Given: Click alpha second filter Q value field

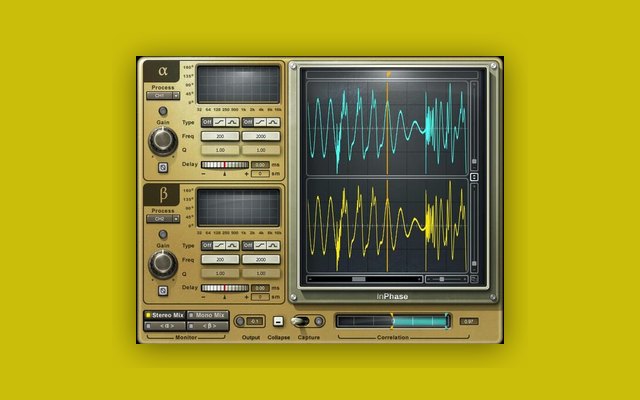Looking at the screenshot, I should click(x=261, y=150).
